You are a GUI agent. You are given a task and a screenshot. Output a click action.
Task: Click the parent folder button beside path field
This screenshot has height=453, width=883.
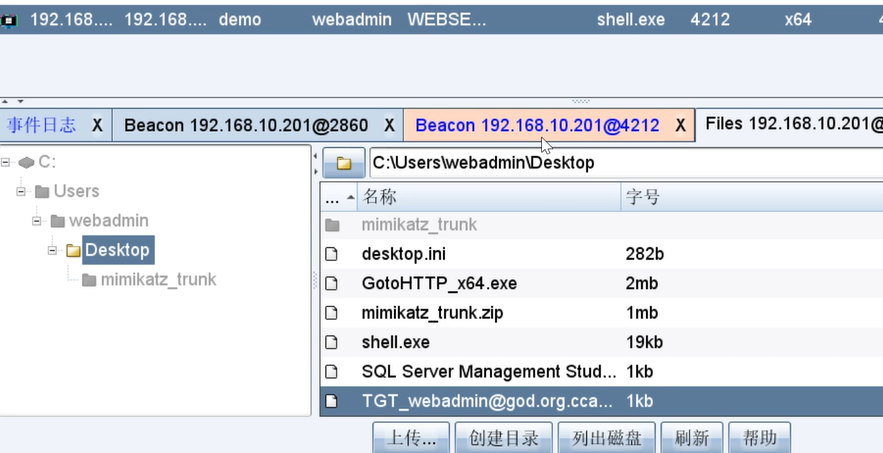pyautogui.click(x=343, y=163)
